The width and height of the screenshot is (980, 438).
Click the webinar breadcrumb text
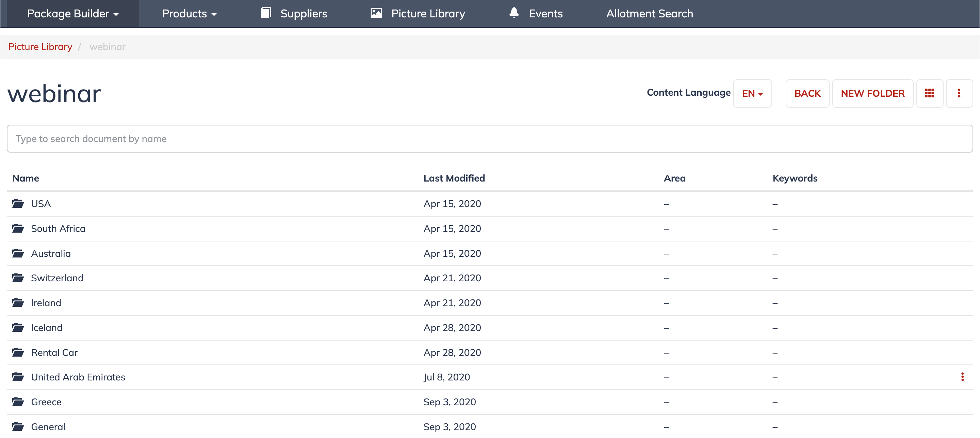[107, 47]
